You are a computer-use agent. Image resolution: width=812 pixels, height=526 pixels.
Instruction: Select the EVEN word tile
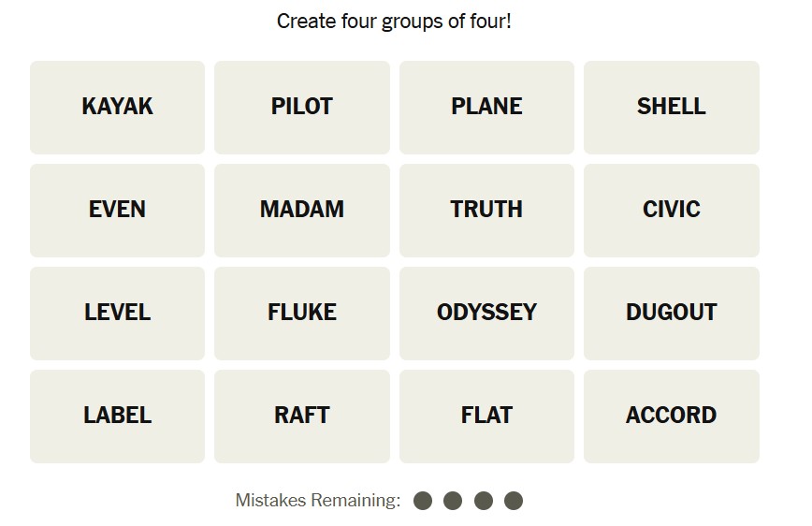pyautogui.click(x=117, y=210)
